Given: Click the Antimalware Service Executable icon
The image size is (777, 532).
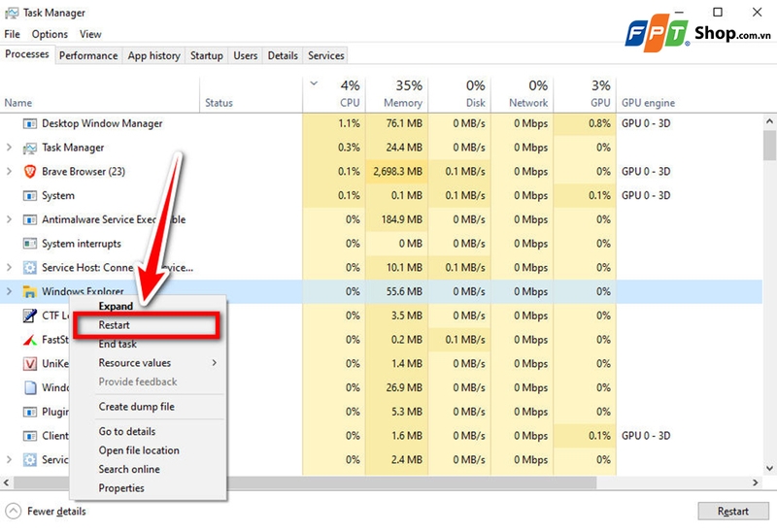Looking at the screenshot, I should pos(30,219).
